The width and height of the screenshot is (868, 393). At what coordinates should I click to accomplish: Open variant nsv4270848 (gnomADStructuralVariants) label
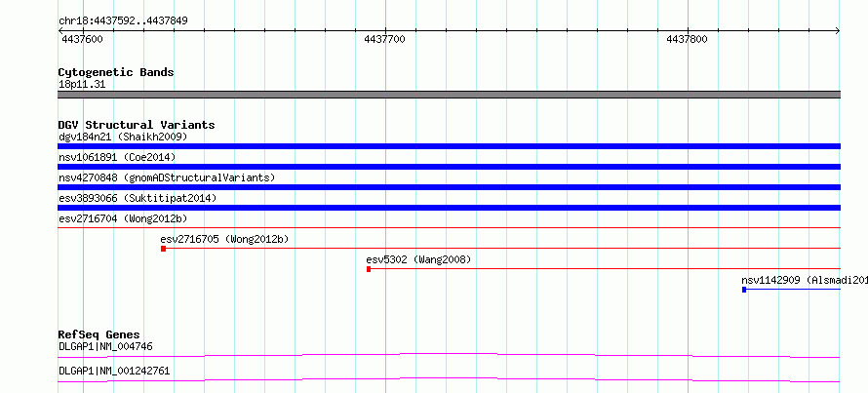point(167,177)
